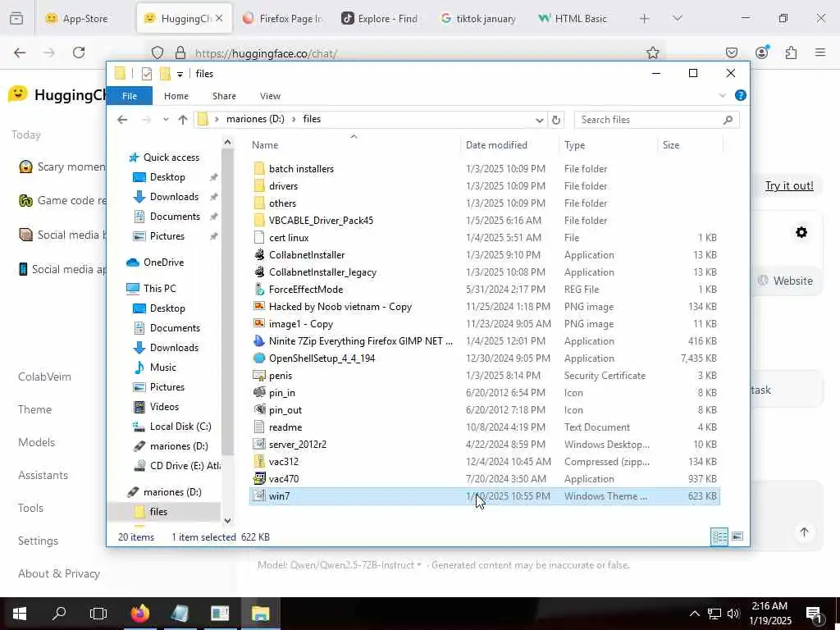The height and width of the screenshot is (630, 840).
Task: Unpin Downloads from Quick access
Action: tap(213, 197)
